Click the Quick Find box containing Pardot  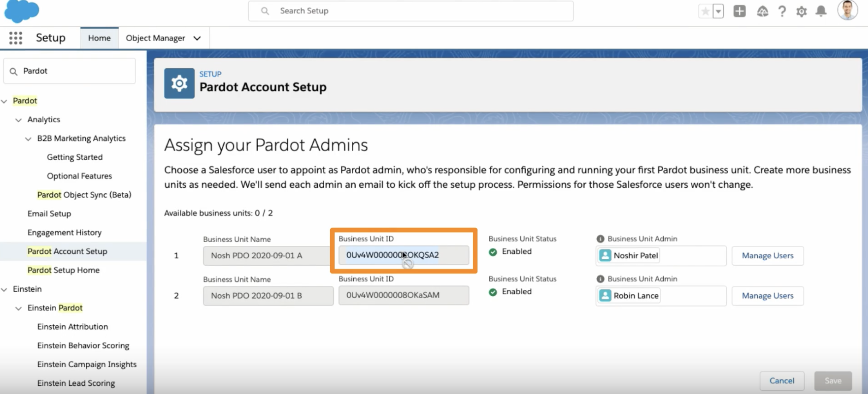coord(70,71)
